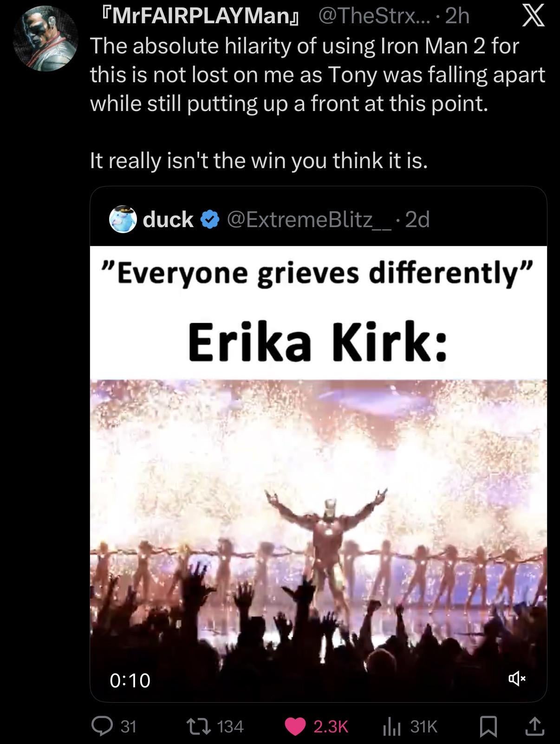Viewport: 560px width, 744px height.
Task: Tap duck's blue verified badge
Action: coord(209,219)
